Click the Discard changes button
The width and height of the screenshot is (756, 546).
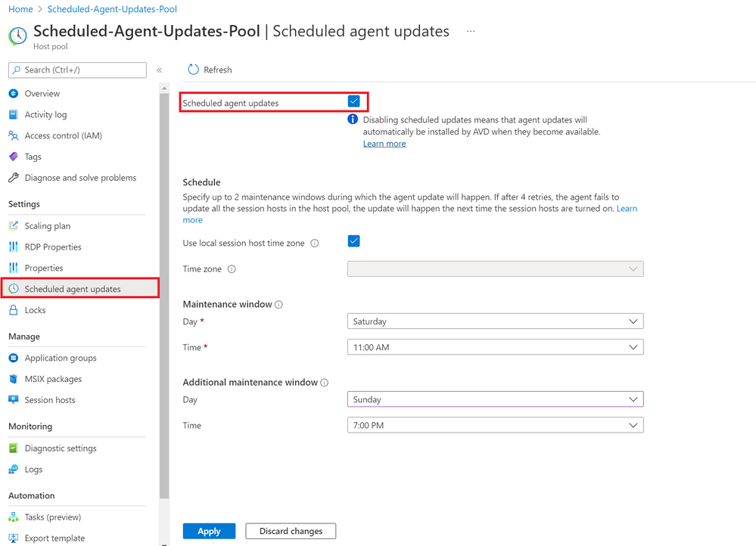(291, 531)
